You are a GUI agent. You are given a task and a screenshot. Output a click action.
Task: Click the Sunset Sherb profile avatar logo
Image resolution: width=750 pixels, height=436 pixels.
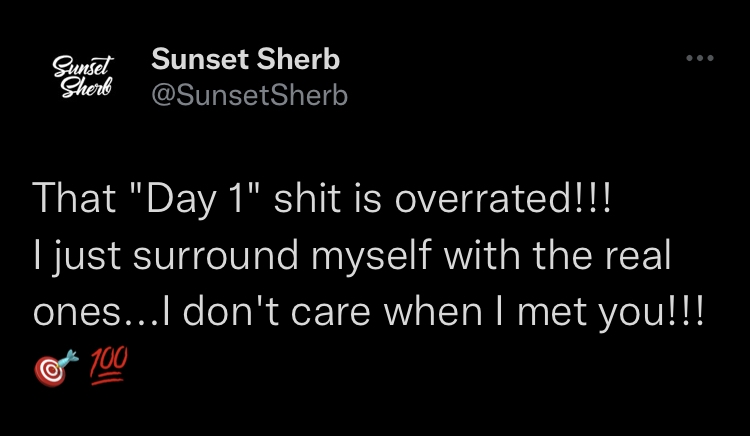(x=82, y=76)
